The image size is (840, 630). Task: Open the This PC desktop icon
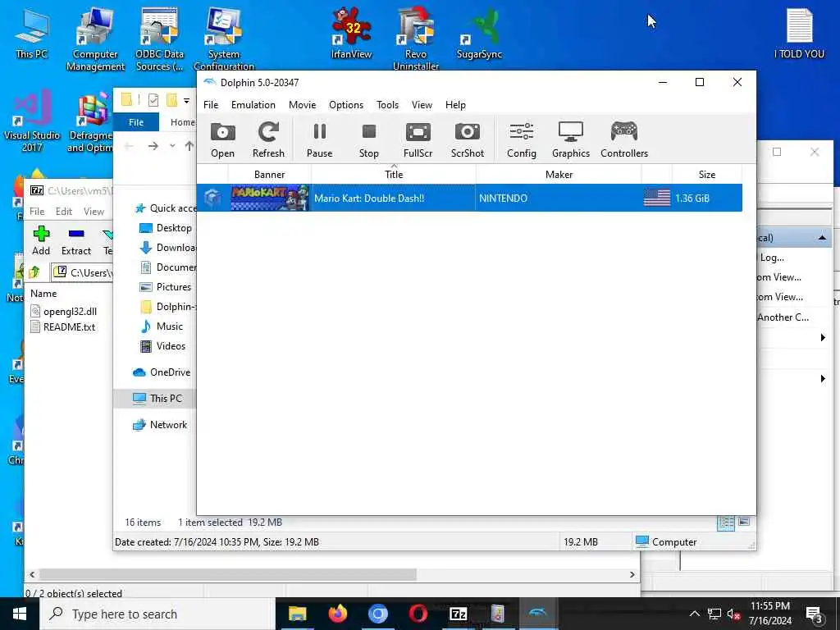click(32, 34)
